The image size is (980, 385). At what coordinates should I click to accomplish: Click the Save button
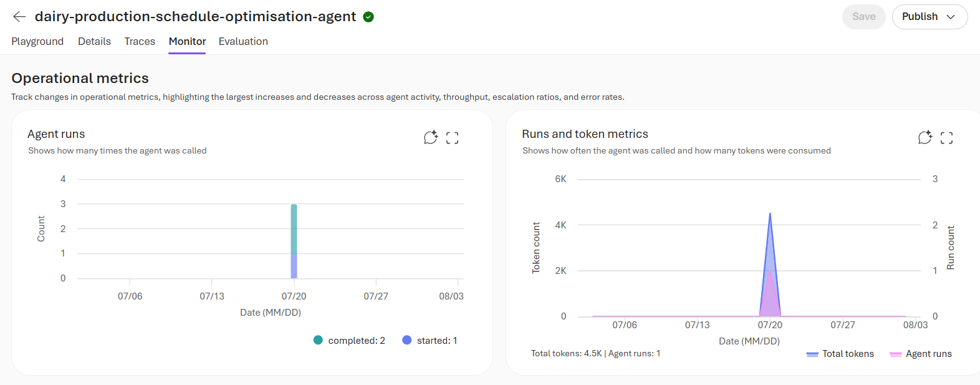coord(864,17)
